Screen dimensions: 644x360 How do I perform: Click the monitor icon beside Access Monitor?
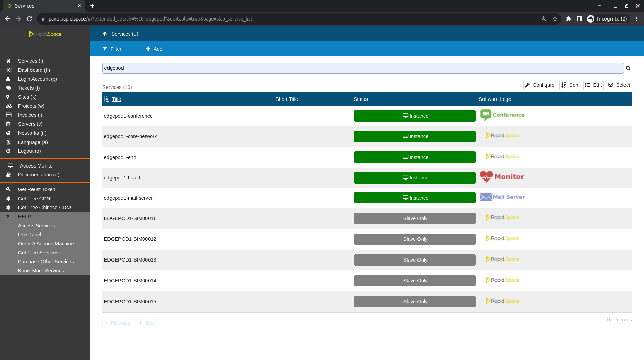point(11,165)
